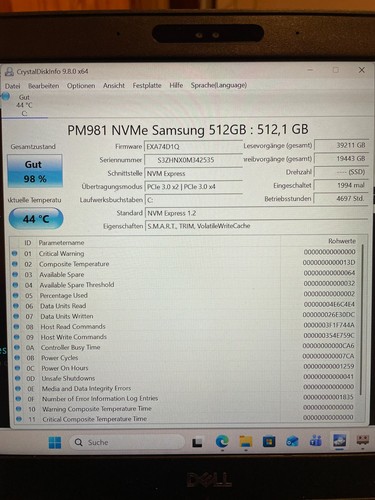Click the 44 °C temperature button
Viewport: 375px width, 500px height.
(x=36, y=219)
